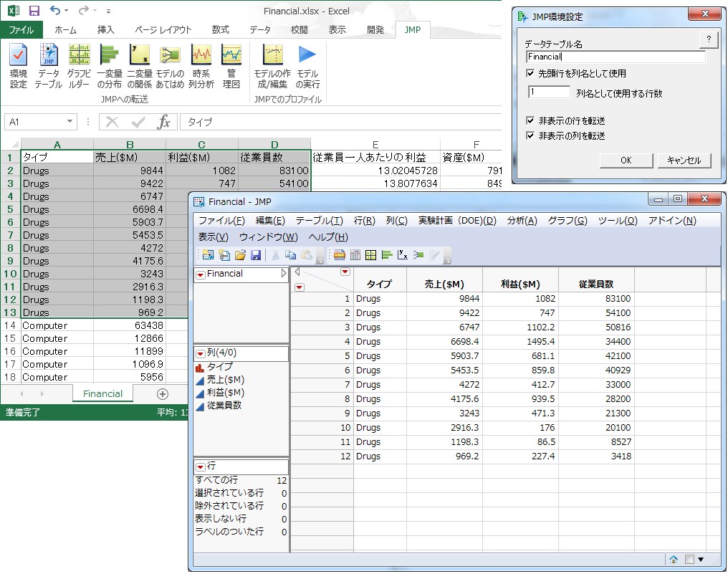Open the 実験計画(DOE)(D) menu
This screenshot has height=574, width=728.
tap(457, 221)
